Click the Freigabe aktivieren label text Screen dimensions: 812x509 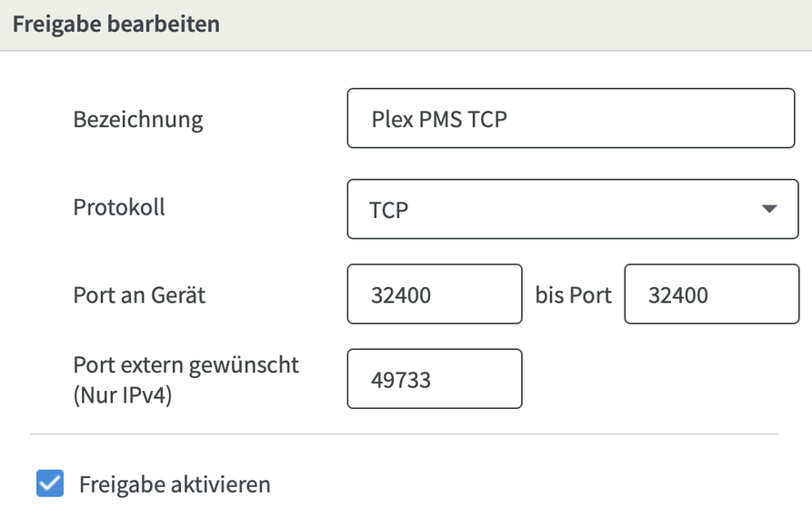click(175, 484)
